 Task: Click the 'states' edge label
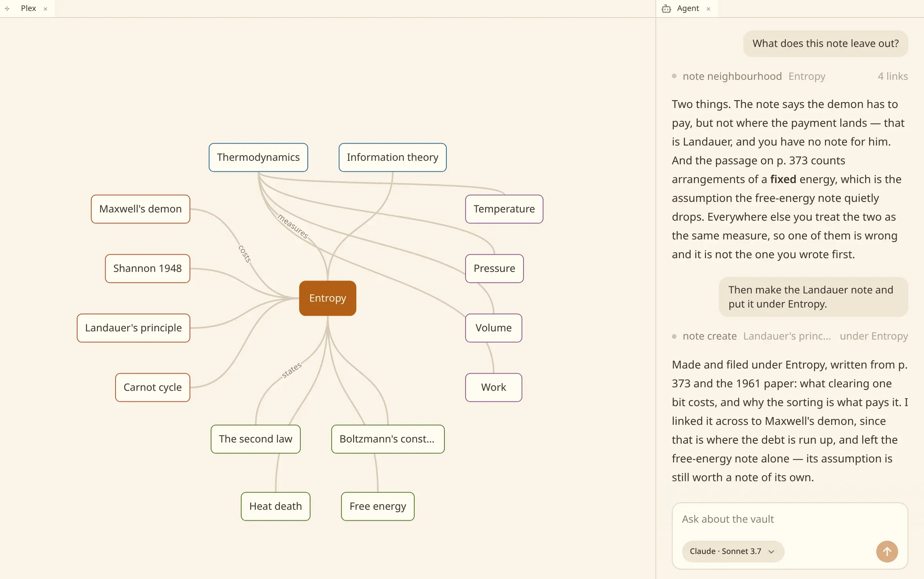click(x=292, y=370)
